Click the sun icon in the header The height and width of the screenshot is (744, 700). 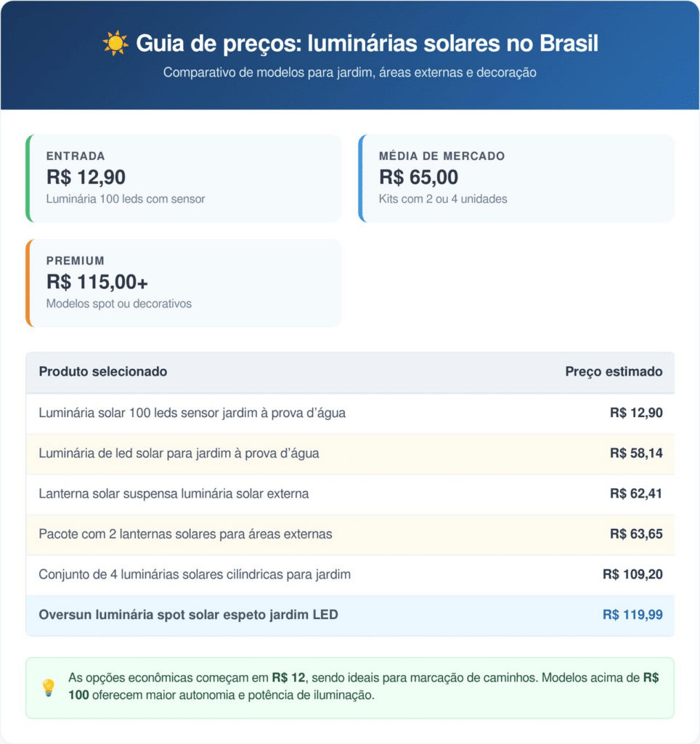(x=115, y=44)
